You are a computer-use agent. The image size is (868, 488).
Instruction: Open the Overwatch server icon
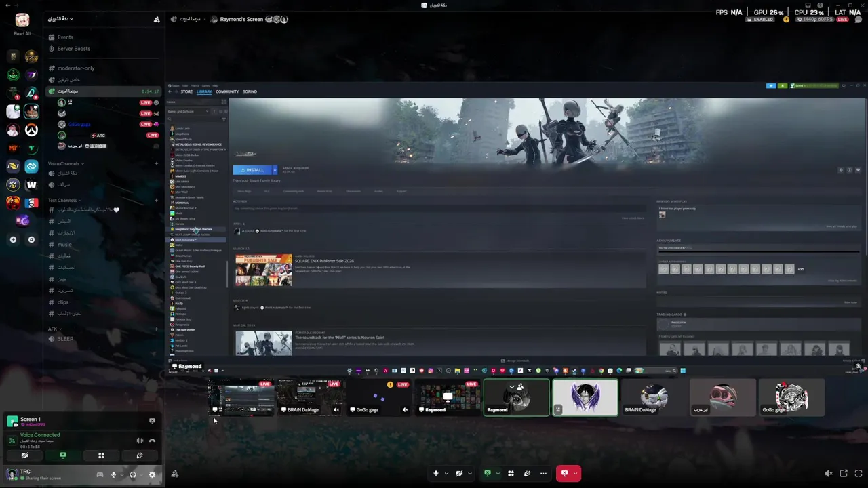click(x=31, y=129)
